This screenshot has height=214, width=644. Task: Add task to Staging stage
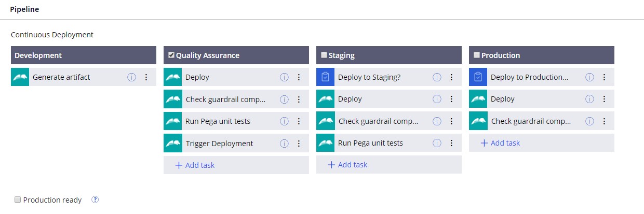point(347,165)
